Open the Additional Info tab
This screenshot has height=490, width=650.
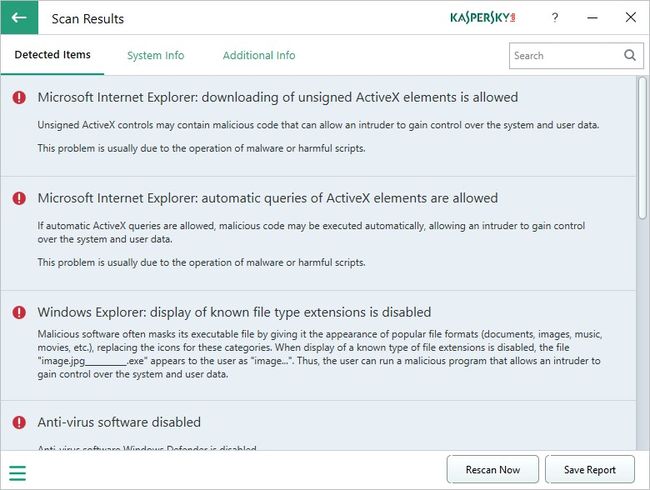pos(259,56)
